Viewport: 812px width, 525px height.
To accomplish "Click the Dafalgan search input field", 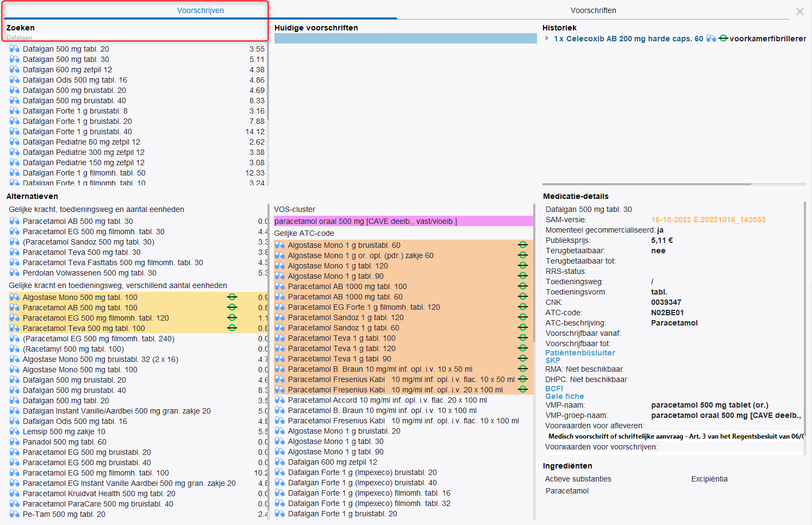I will point(136,37).
